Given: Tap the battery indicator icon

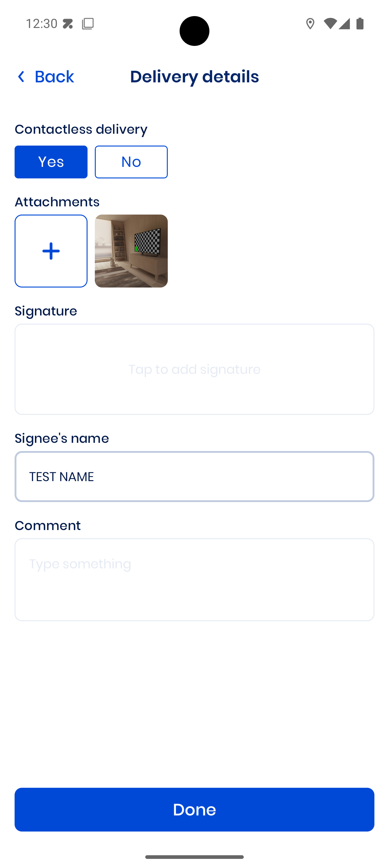Looking at the screenshot, I should tap(360, 24).
